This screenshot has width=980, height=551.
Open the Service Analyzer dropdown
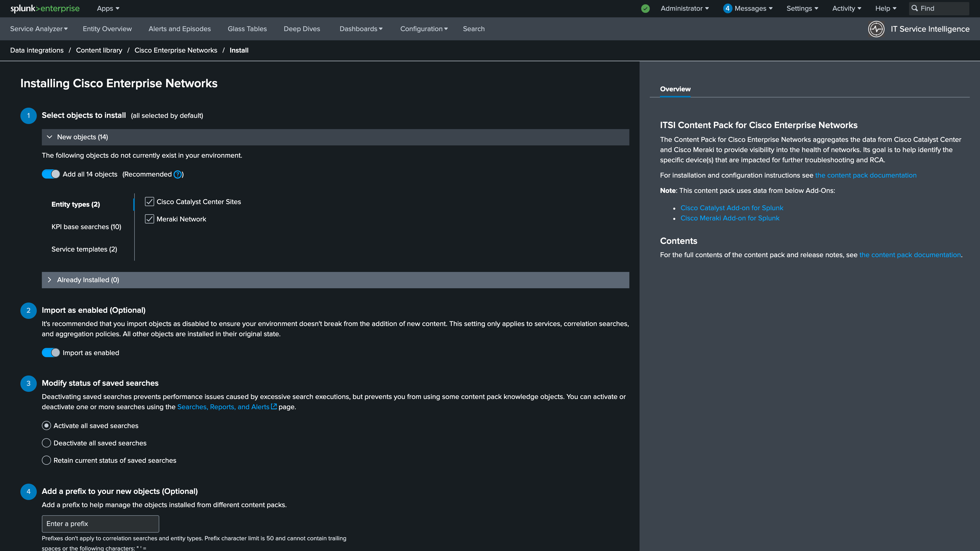pyautogui.click(x=39, y=29)
